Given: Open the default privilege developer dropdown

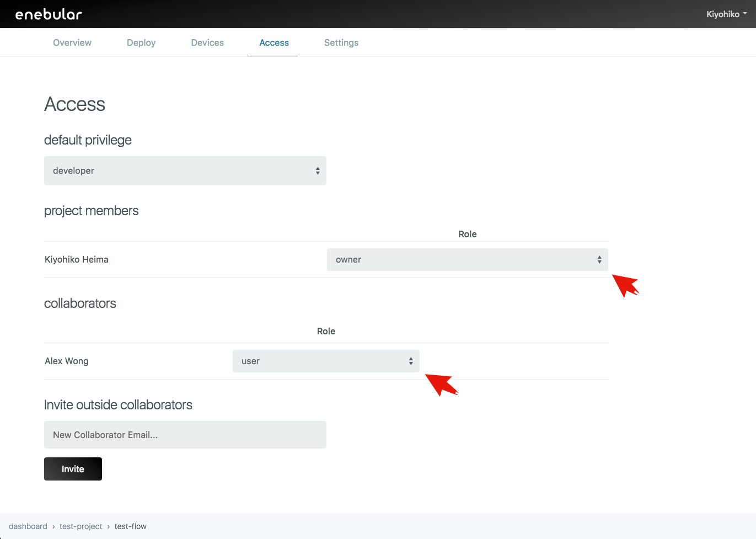Looking at the screenshot, I should (x=185, y=171).
